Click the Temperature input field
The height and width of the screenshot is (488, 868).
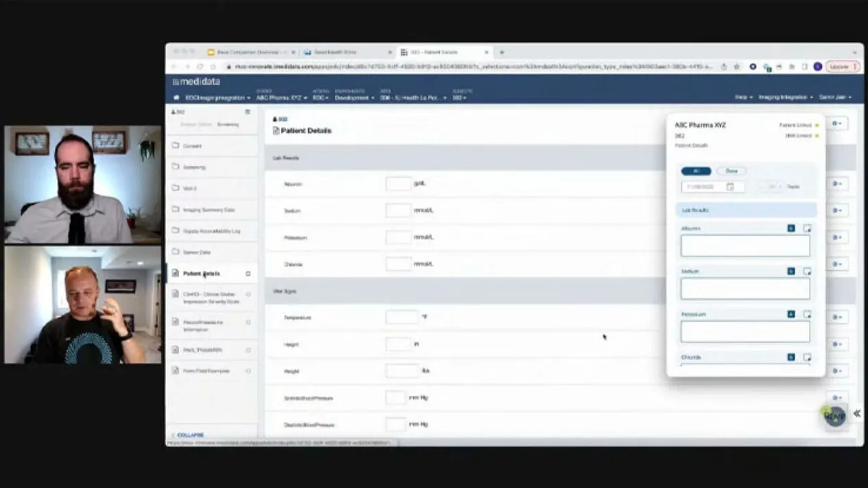[402, 317]
